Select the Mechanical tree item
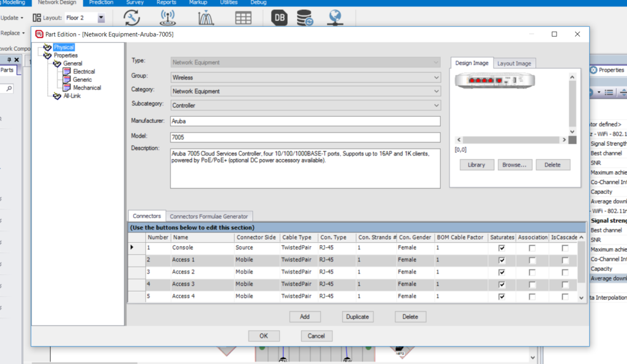Screen dimensions: 627x364 coord(87,87)
